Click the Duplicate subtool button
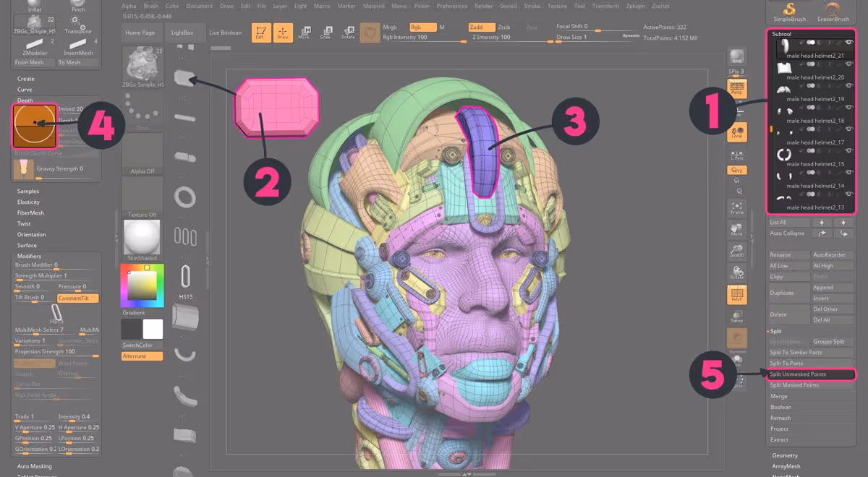868x477 pixels. (788, 293)
